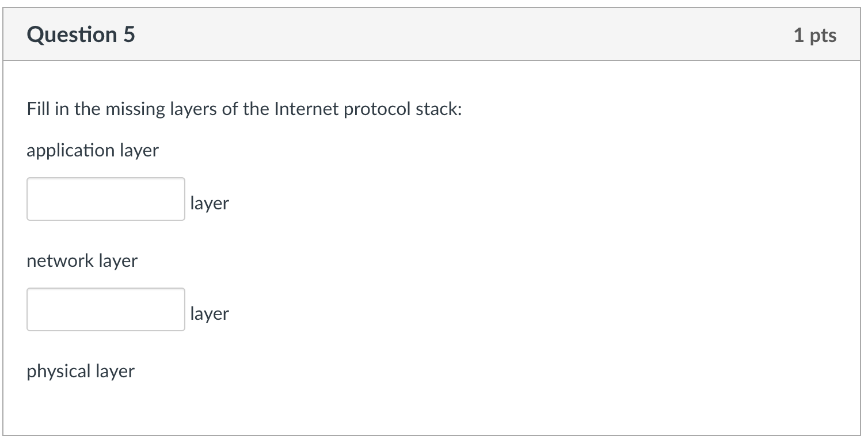Screen dimensions: 868x444
Task: Click the word layer beside the first blank
Action: (x=209, y=203)
